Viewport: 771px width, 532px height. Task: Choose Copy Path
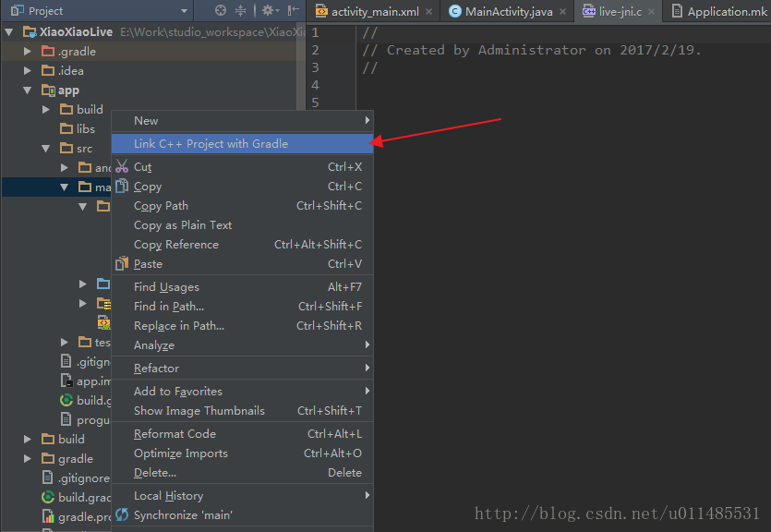click(x=243, y=206)
